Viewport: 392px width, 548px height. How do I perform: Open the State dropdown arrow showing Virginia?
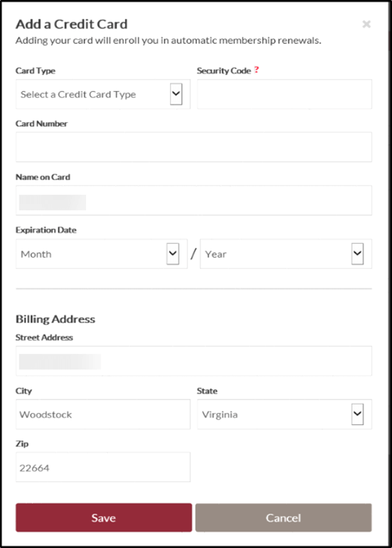(357, 414)
